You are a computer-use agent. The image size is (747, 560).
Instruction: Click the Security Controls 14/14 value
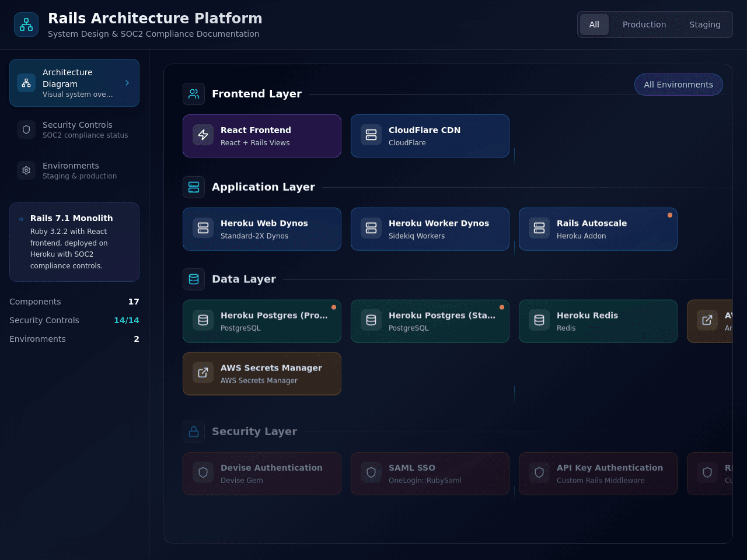pyautogui.click(x=127, y=320)
